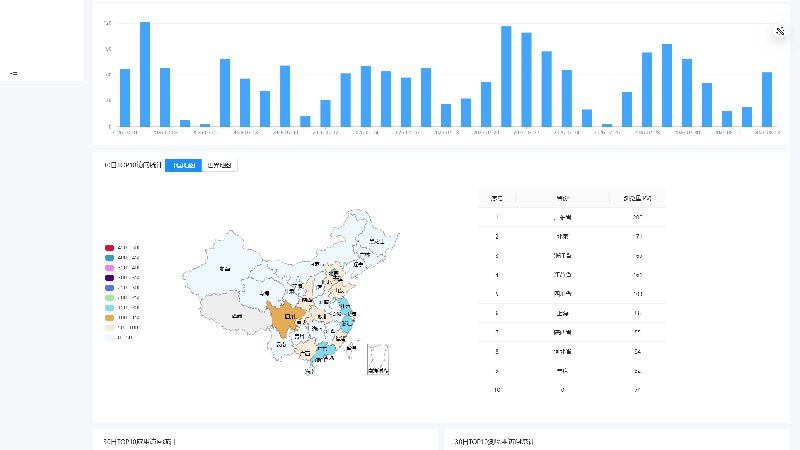This screenshot has width=800, height=450.
Task: Toggle the orange legend range swatch
Action: (109, 317)
